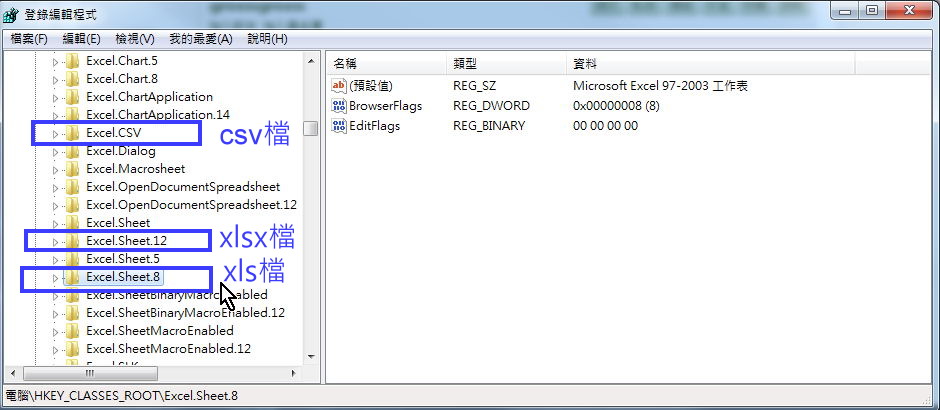Maximize the Registry Editor window
The width and height of the screenshot is (940, 410).
[x=872, y=10]
